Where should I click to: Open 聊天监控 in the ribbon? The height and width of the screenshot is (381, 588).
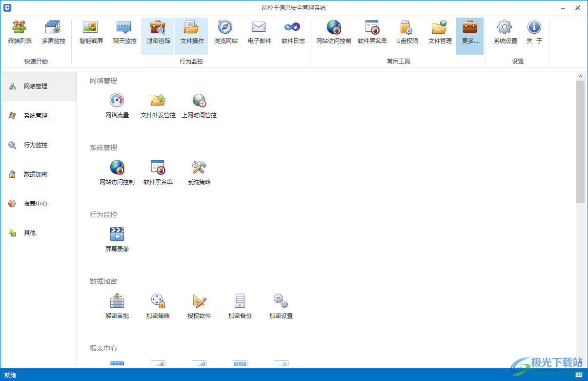pos(125,33)
